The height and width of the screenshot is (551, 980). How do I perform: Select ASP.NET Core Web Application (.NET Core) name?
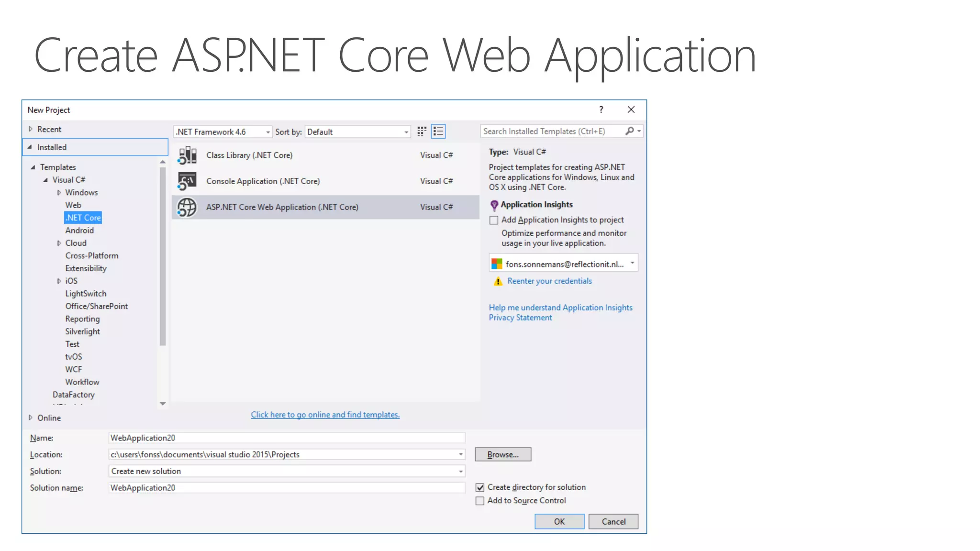click(282, 207)
